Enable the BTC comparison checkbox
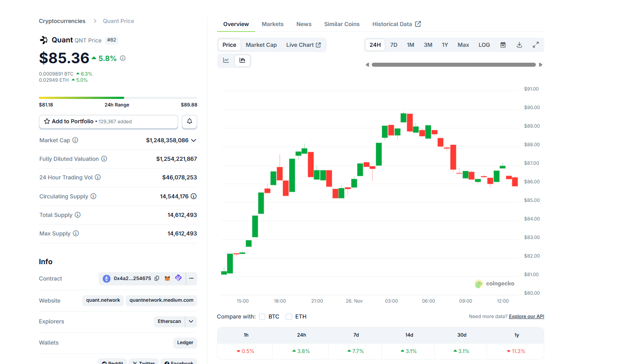This screenshot has width=634, height=364. pyautogui.click(x=262, y=316)
